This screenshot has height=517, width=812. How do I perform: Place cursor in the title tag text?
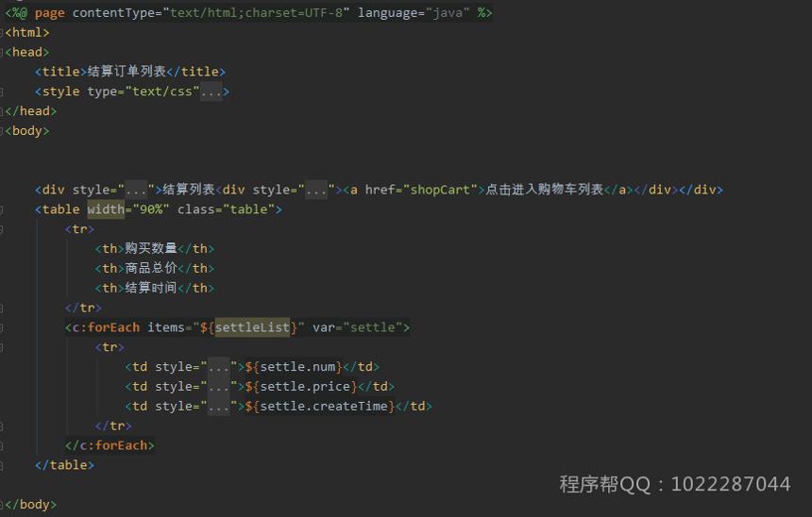click(x=127, y=72)
